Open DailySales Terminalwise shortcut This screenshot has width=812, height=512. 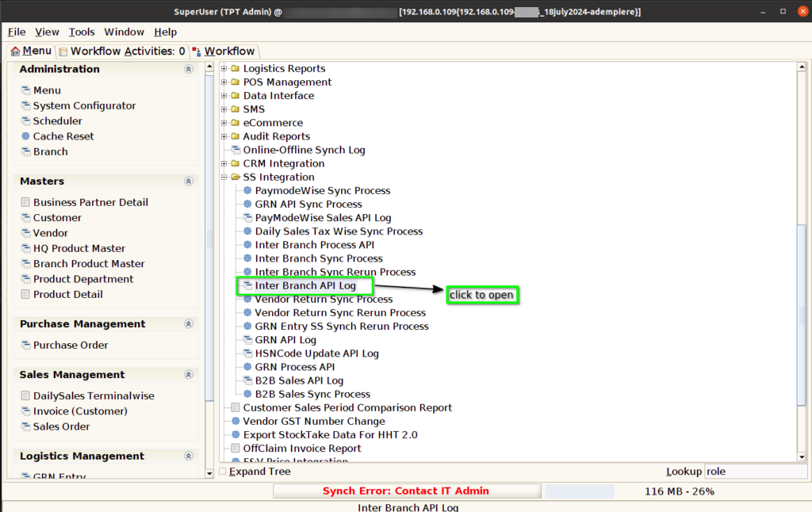(94, 395)
